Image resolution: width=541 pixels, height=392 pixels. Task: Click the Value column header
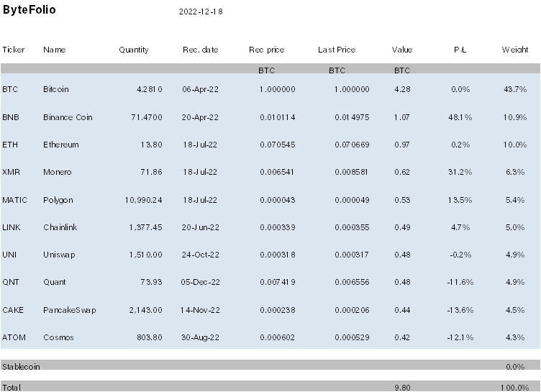[x=402, y=50]
